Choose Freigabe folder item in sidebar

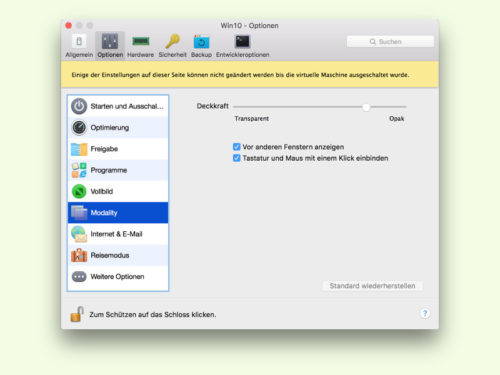pyautogui.click(x=118, y=149)
